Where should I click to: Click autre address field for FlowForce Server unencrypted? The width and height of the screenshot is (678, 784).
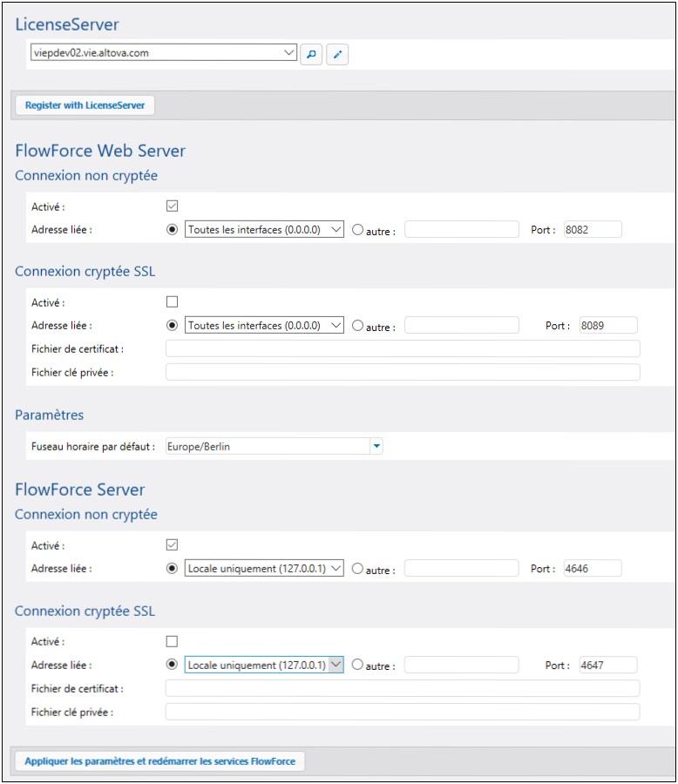pyautogui.click(x=461, y=569)
